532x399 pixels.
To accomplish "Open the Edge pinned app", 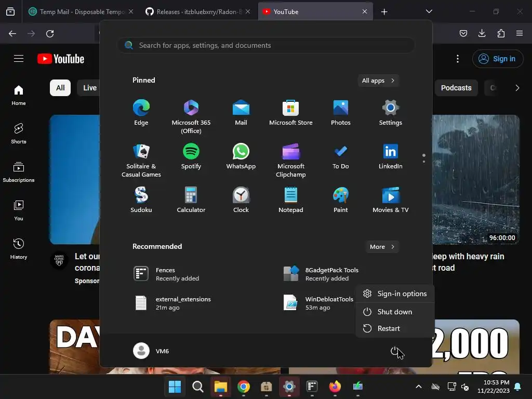I will [141, 112].
